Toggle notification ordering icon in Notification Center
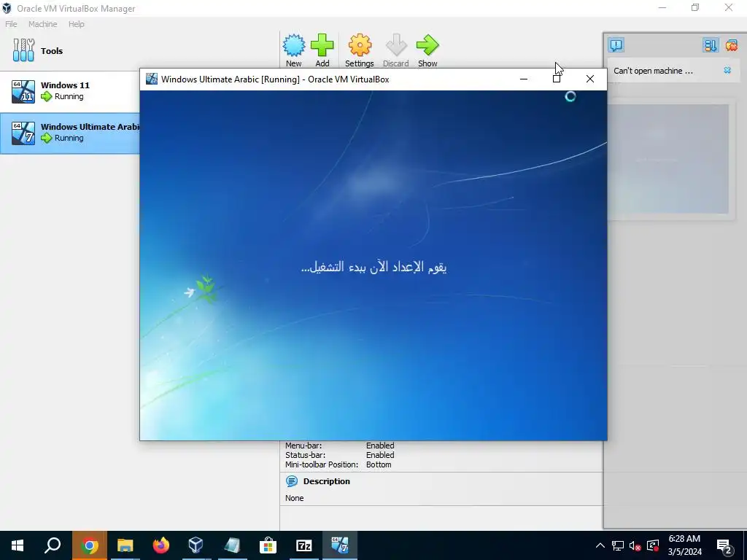The width and height of the screenshot is (747, 560). click(710, 45)
